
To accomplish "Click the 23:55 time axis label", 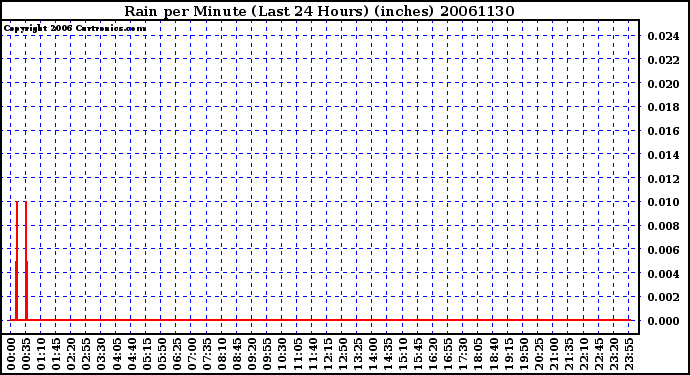I will click(629, 354).
